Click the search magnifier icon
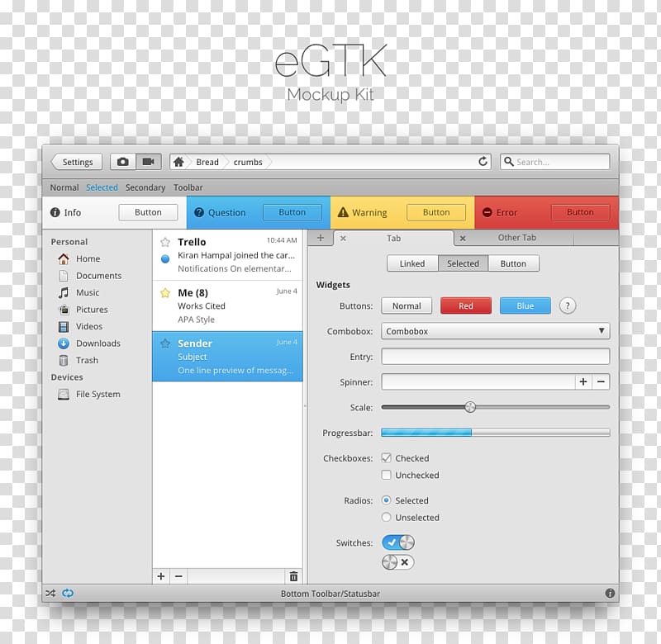 pos(509,162)
